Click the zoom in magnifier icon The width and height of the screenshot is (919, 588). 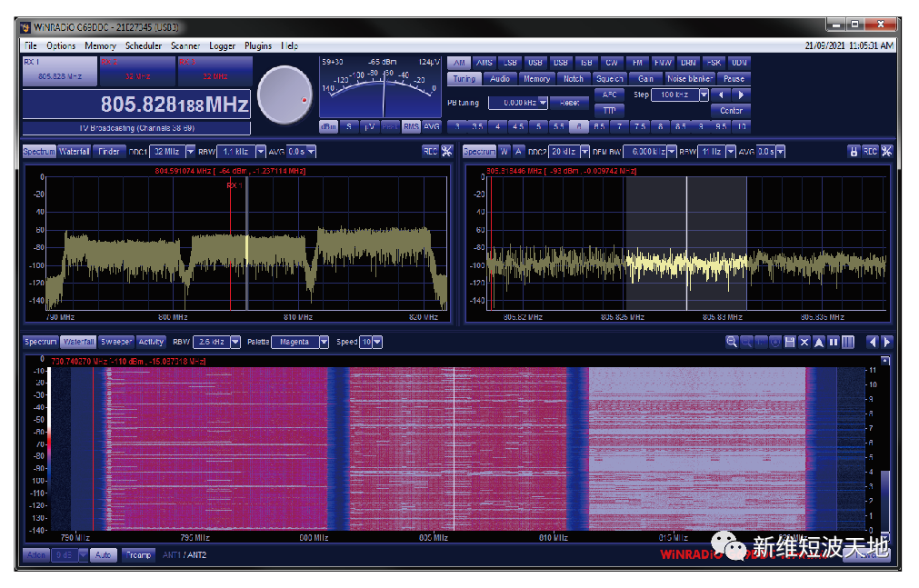click(x=732, y=342)
